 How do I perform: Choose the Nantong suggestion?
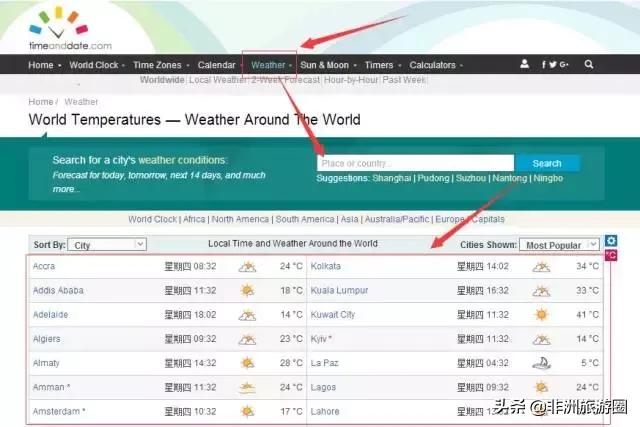(509, 178)
